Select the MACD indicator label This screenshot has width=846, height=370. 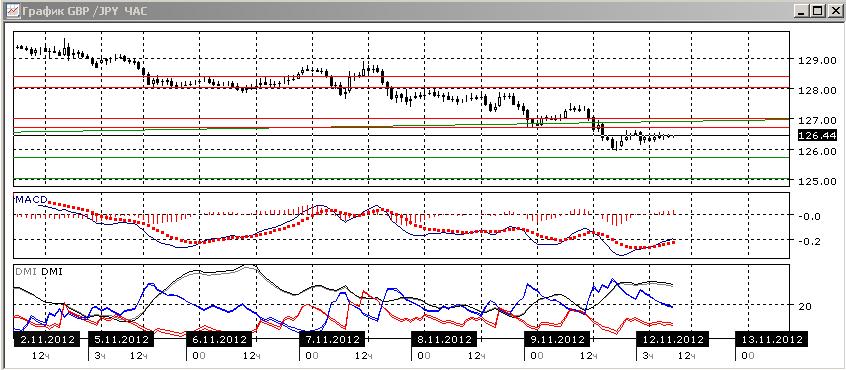point(31,200)
